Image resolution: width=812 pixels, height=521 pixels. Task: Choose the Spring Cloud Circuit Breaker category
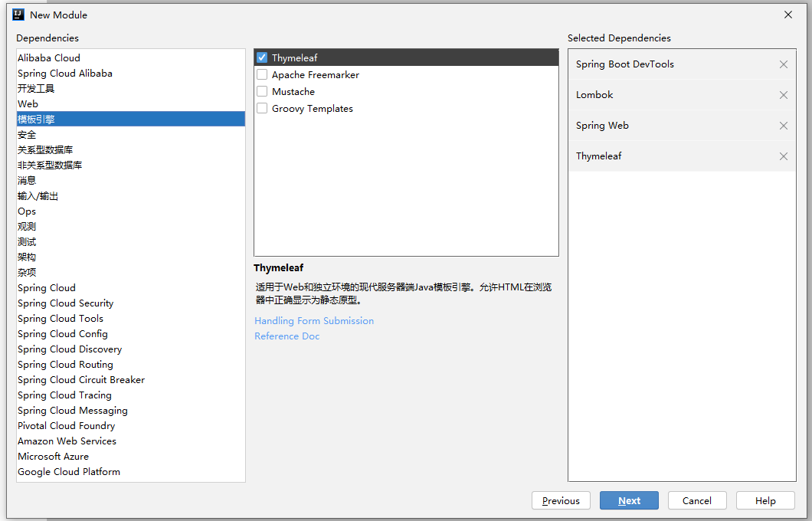pos(131,379)
